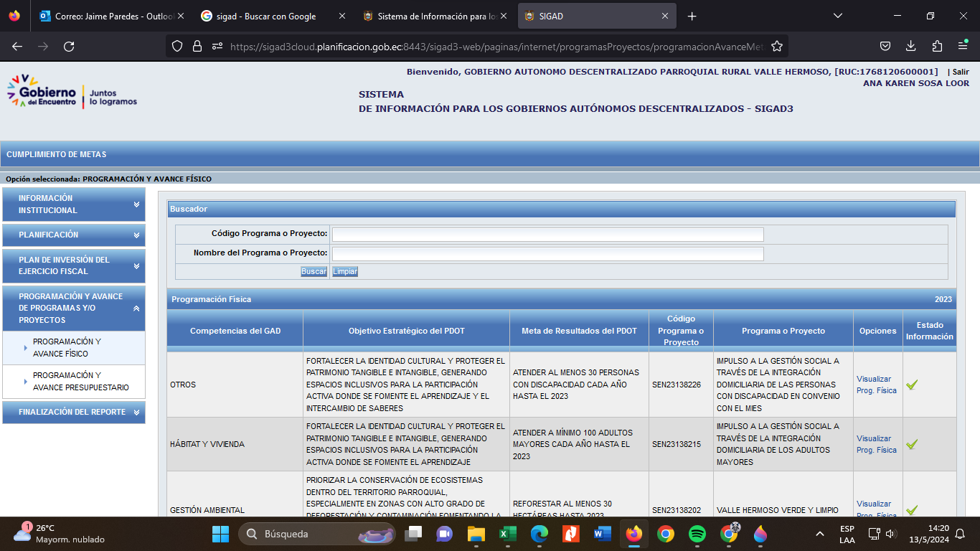Click the tracking protection shield icon
Screen dimensions: 980x551
point(177,47)
